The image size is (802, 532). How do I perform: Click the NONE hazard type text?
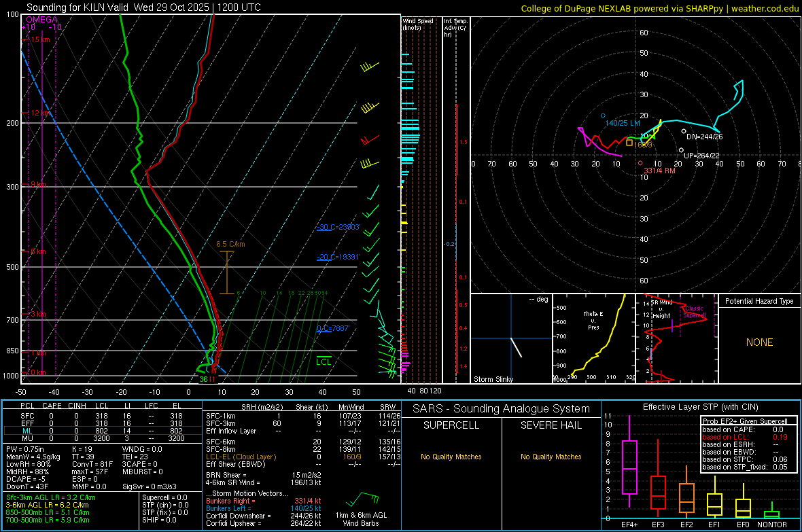(759, 342)
